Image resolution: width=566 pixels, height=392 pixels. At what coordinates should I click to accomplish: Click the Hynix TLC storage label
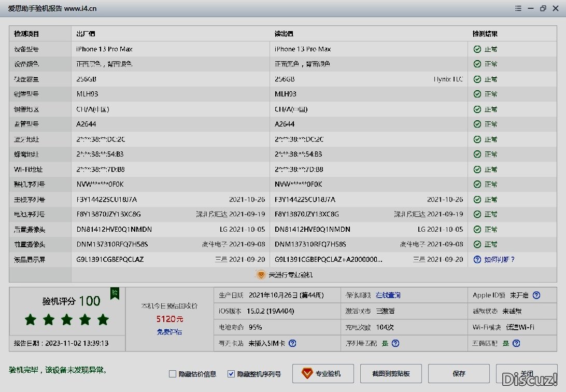[448, 79]
